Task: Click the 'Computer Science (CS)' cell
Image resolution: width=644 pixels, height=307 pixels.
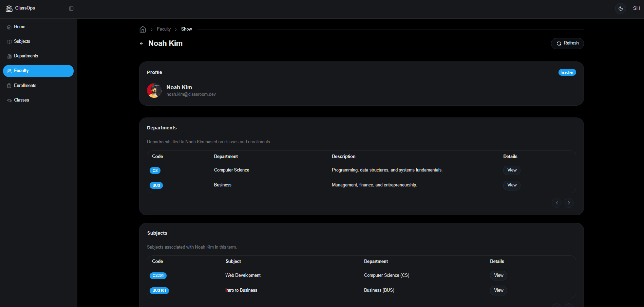Action: 386,275
